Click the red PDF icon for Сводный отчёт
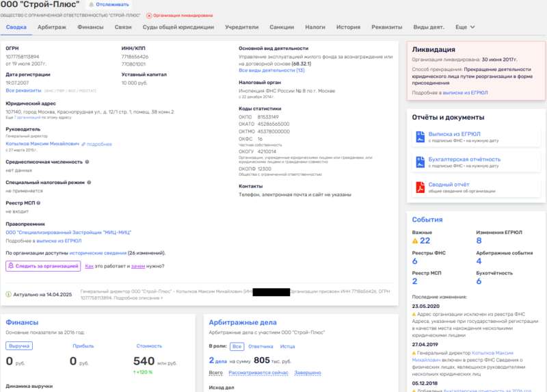The width and height of the screenshot is (547, 392). pos(420,186)
